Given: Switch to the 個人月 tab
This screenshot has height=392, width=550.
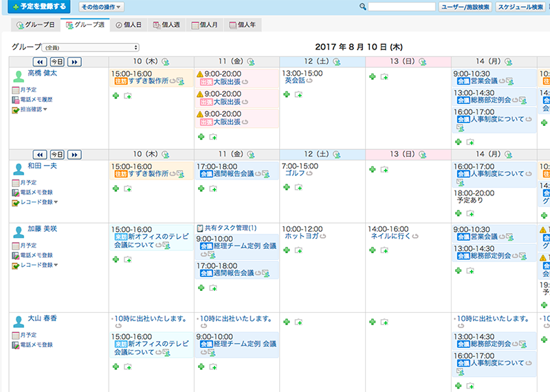Looking at the screenshot, I should point(208,25).
